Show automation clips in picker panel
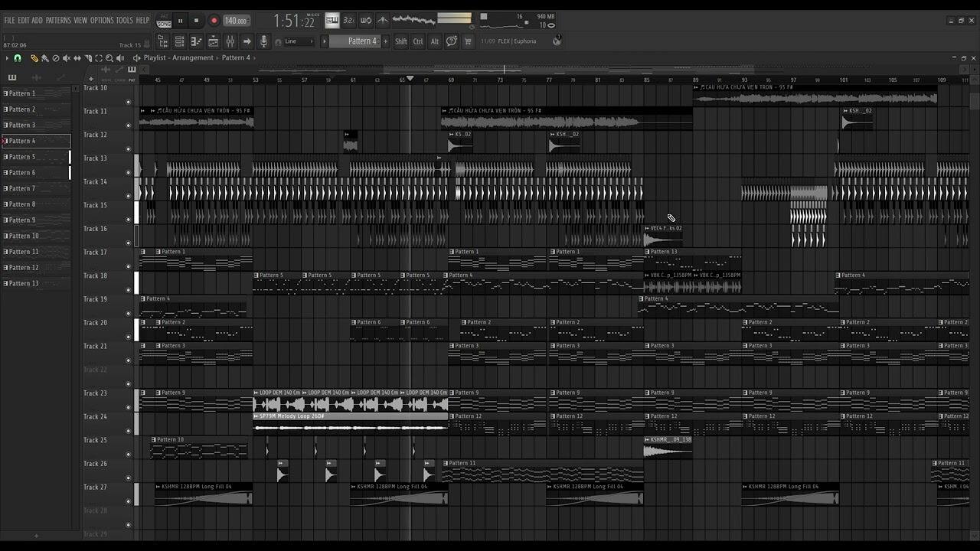The width and height of the screenshot is (980, 551). coord(61,77)
